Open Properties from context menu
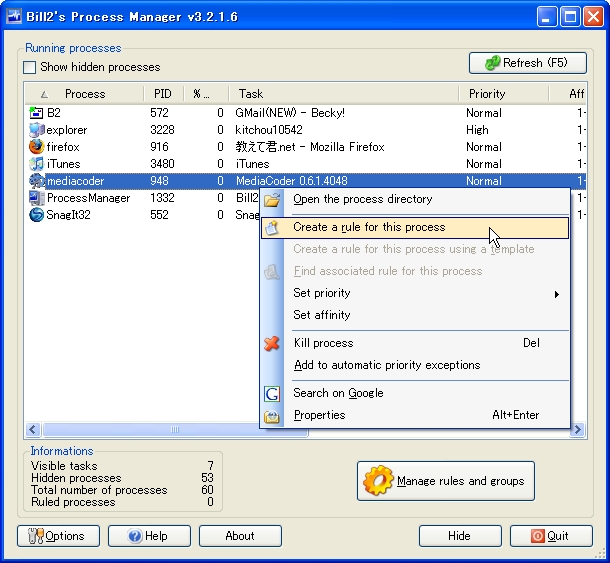Image resolution: width=610 pixels, height=563 pixels. pos(414,416)
